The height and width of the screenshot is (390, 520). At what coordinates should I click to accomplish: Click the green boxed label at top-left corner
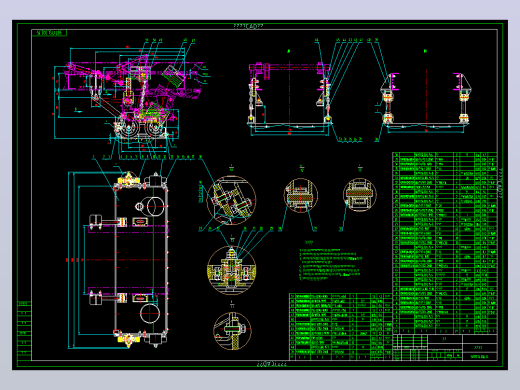point(49,33)
